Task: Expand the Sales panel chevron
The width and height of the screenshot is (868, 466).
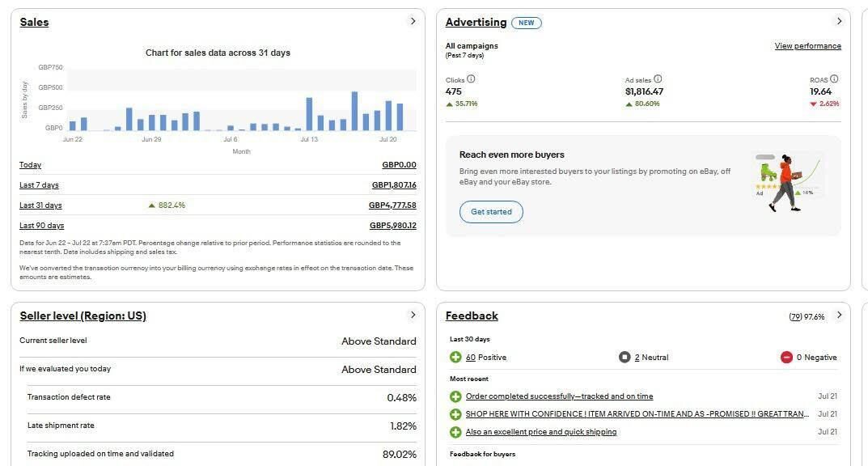Action: click(413, 21)
